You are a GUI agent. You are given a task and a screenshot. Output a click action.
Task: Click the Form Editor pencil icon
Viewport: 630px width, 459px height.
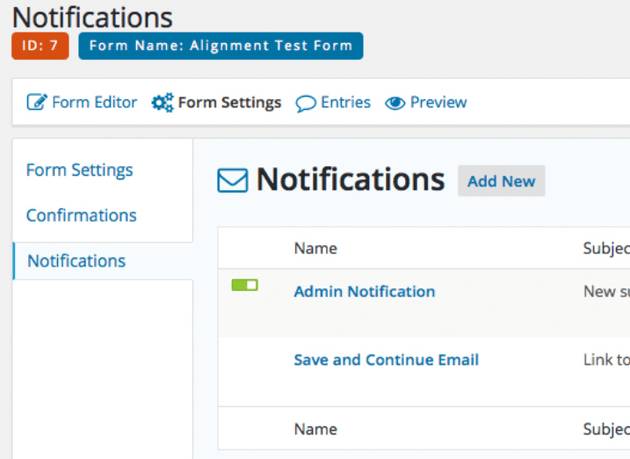37,102
